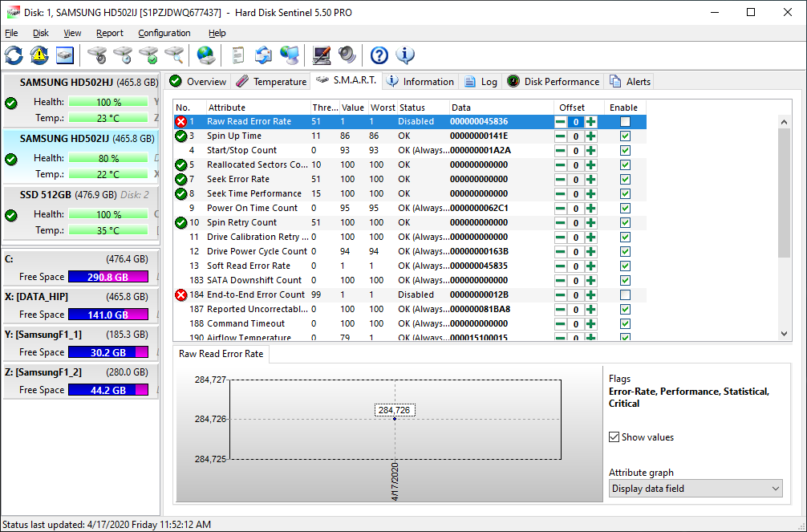
Task: Open the Information tab
Action: pos(420,81)
